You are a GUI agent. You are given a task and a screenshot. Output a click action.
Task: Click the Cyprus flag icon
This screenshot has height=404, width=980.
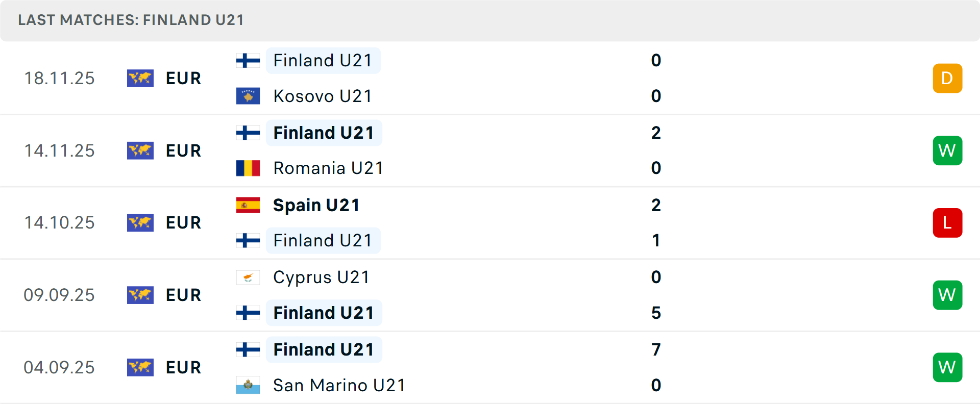pos(248,277)
